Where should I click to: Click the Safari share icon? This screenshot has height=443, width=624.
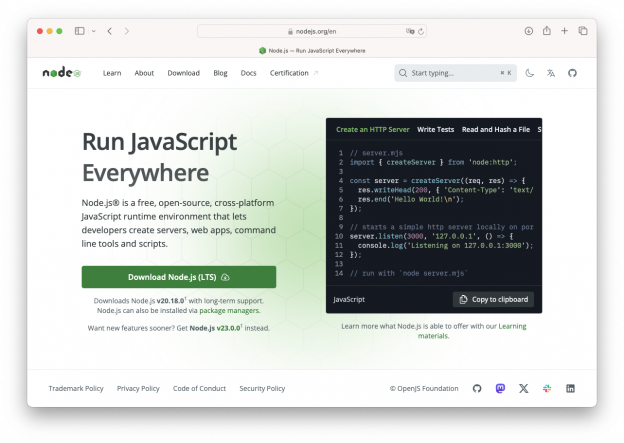[547, 31]
